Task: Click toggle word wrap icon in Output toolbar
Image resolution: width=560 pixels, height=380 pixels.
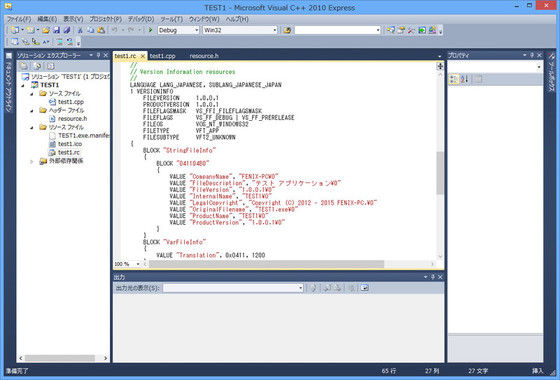Action: tap(364, 288)
